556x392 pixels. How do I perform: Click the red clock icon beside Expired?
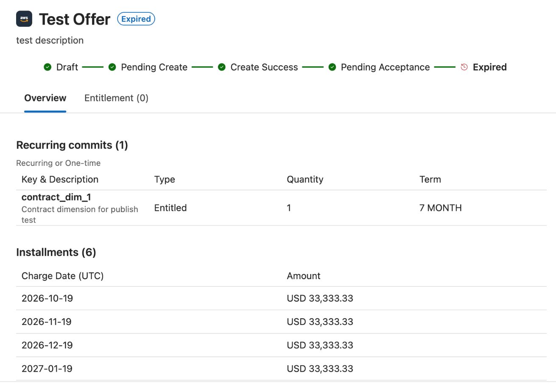464,67
